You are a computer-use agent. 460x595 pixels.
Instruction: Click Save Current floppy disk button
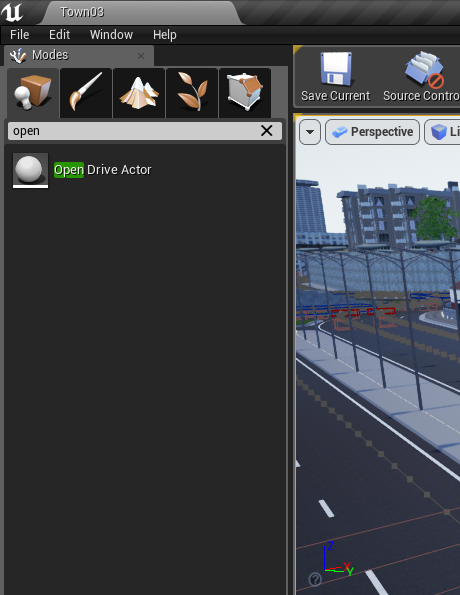pos(336,77)
